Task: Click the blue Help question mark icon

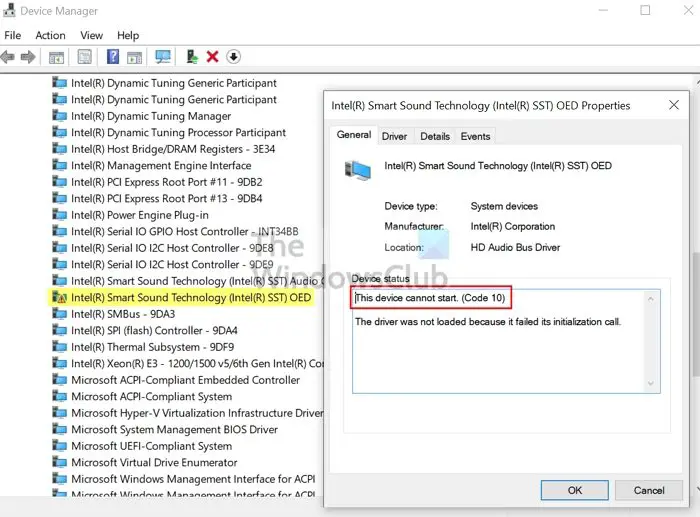Action: click(113, 57)
